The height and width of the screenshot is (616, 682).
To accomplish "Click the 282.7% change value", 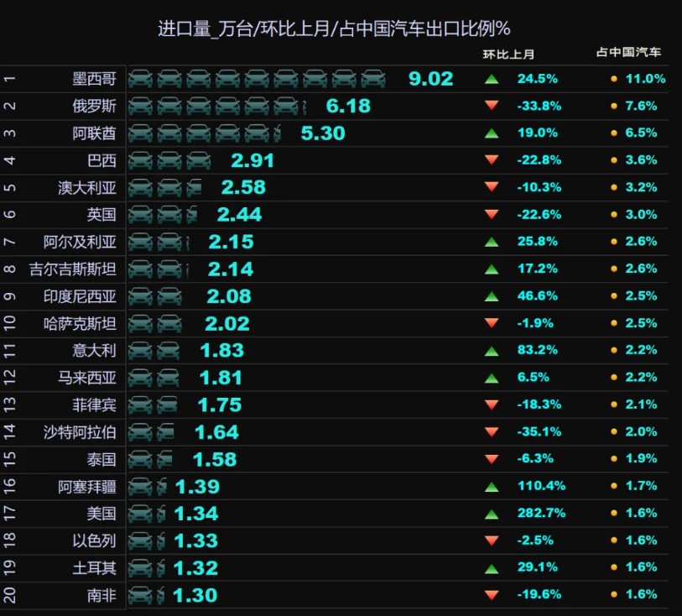I will point(541,513).
